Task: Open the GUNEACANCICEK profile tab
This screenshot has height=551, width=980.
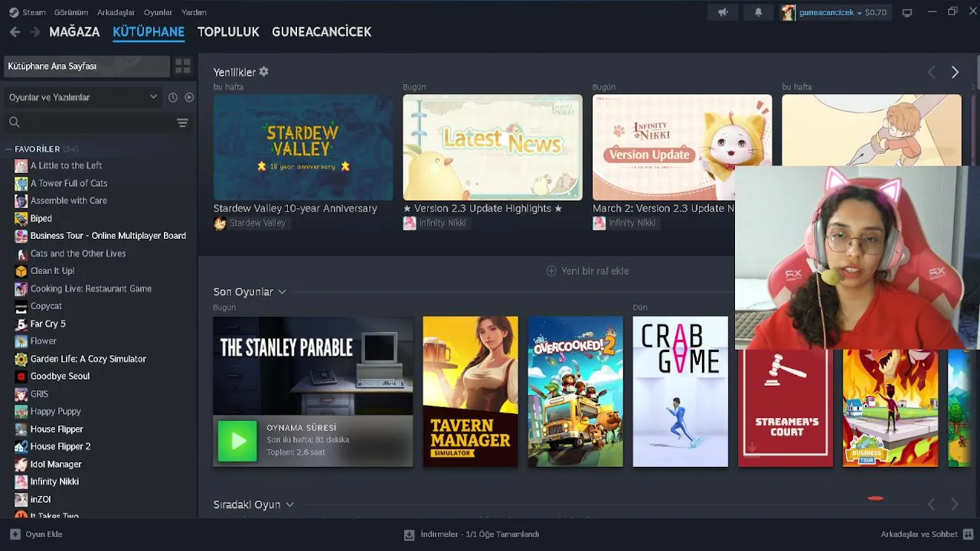Action: point(322,32)
